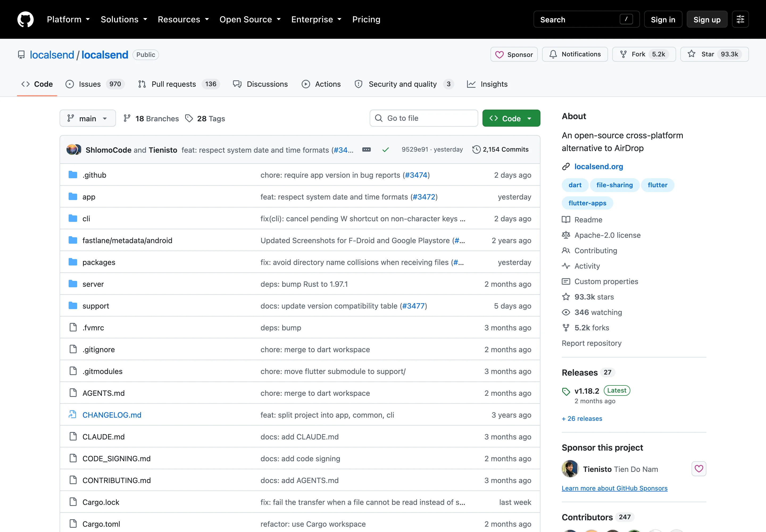This screenshot has width=766, height=532.
Task: Open the header settings sliders icon
Action: point(740,19)
